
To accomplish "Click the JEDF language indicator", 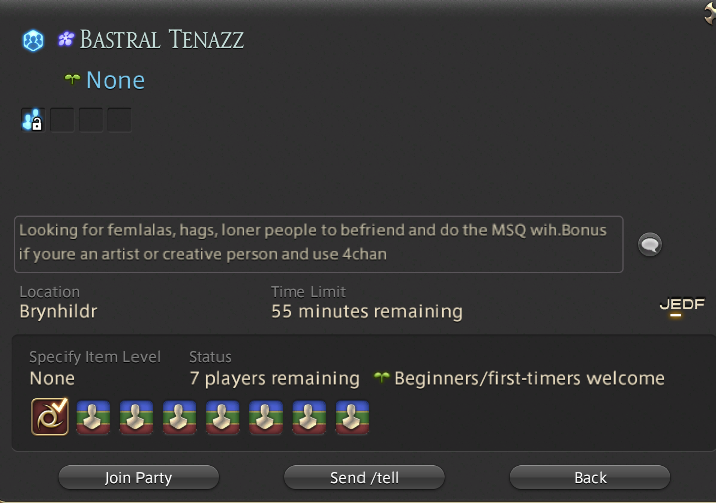I will (682, 304).
